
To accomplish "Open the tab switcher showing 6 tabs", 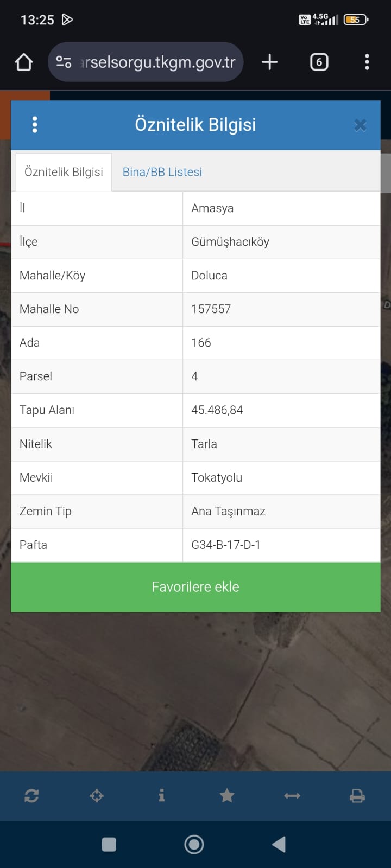I will 319,62.
